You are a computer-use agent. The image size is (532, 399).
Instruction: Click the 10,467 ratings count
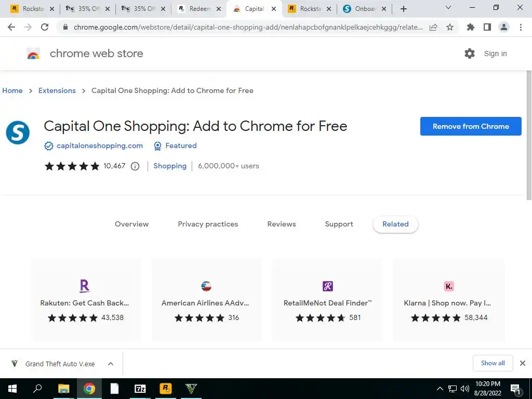click(x=114, y=166)
